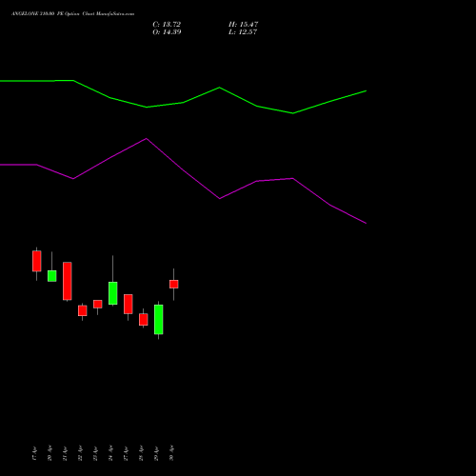Viewport: 476px width, 476px height.
Task: Click the 20 Apr date label
Action: tap(50, 453)
